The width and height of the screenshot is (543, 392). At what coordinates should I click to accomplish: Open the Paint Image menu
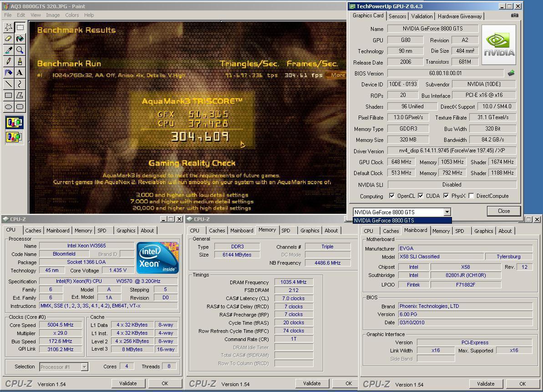(53, 15)
